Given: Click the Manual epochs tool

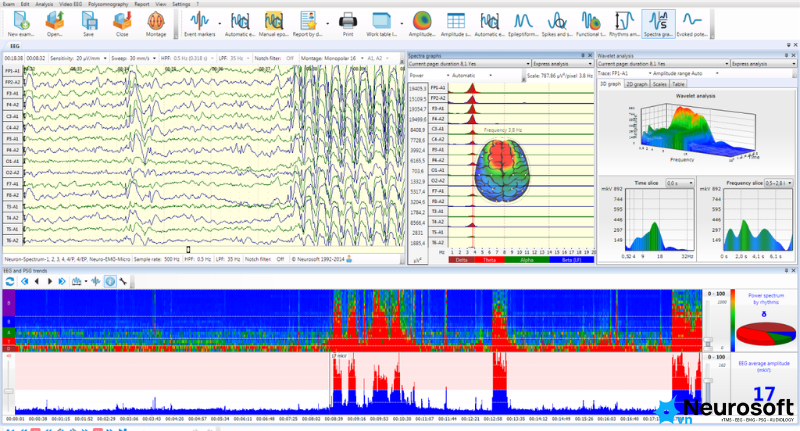Looking at the screenshot, I should point(273,24).
